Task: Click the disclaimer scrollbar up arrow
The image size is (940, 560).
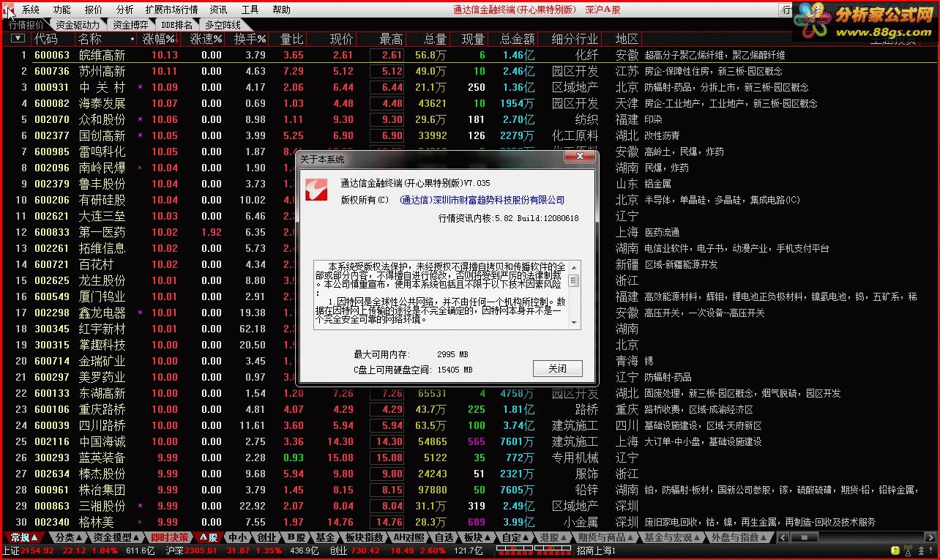Action: tap(573, 267)
